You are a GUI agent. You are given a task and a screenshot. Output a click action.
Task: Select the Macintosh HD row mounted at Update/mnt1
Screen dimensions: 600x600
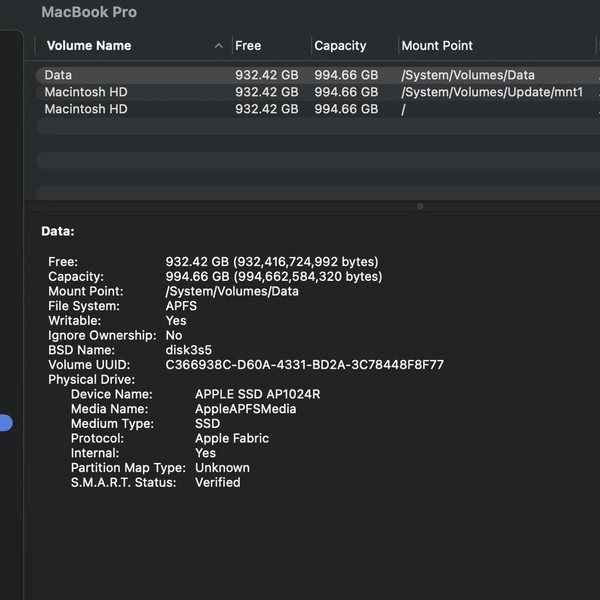point(318,92)
